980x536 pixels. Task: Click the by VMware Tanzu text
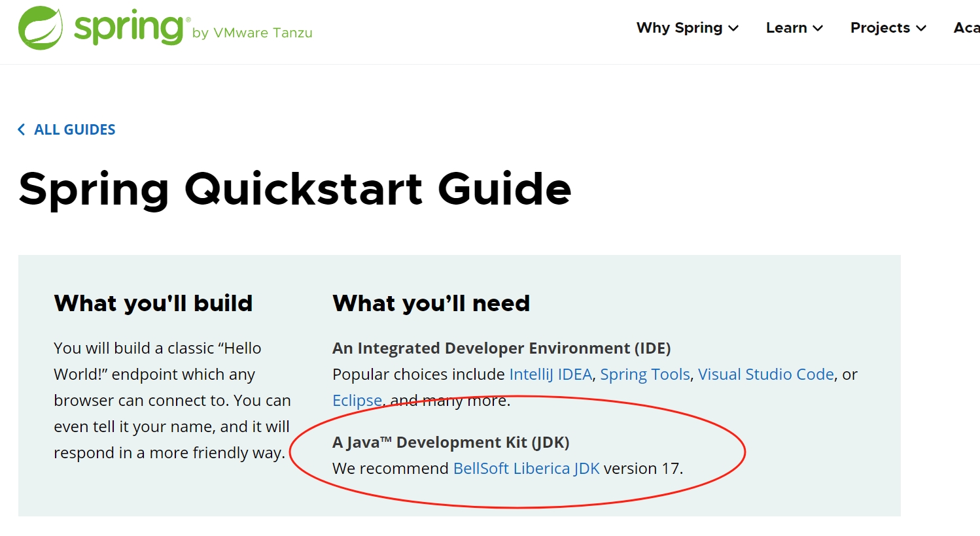coord(254,33)
